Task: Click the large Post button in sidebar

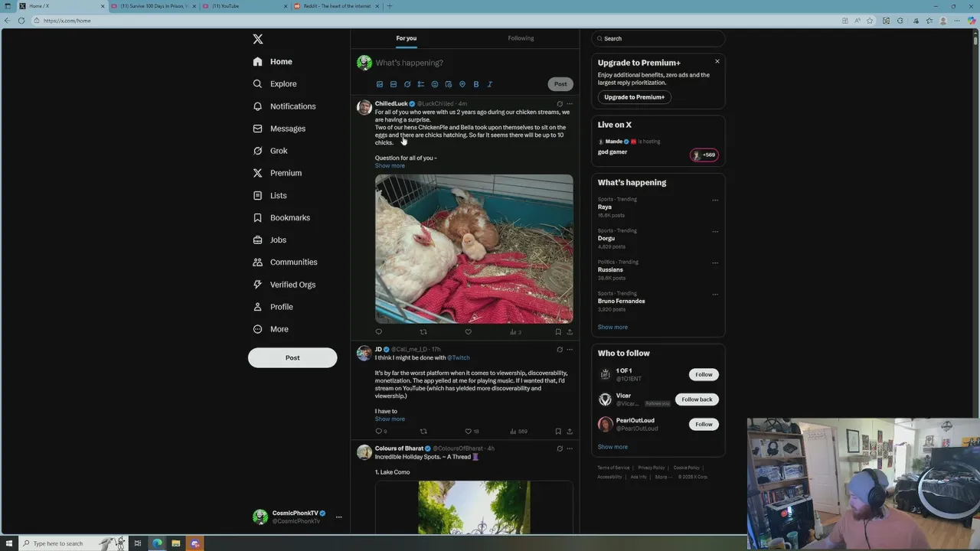Action: 292,358
